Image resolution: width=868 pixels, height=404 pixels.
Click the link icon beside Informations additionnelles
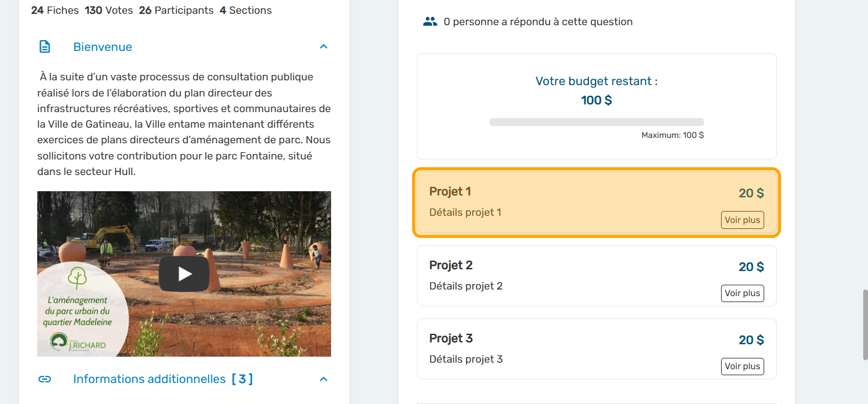[x=44, y=379]
